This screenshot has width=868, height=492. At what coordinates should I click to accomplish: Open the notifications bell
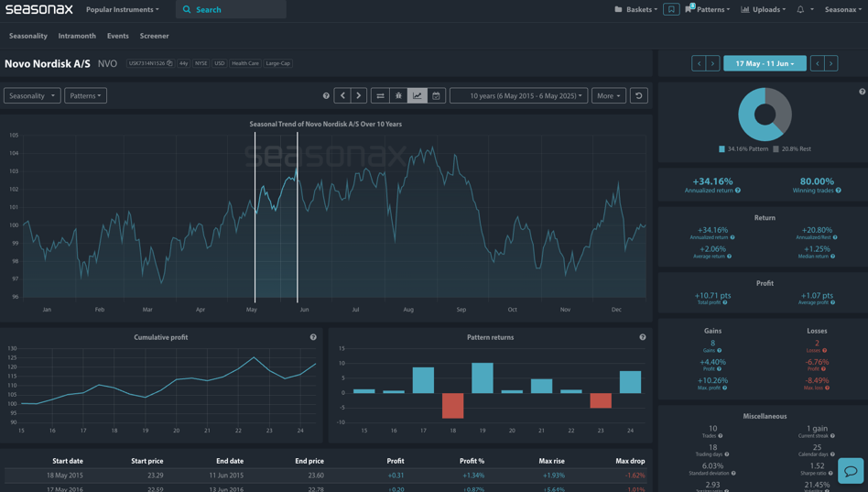click(x=800, y=9)
